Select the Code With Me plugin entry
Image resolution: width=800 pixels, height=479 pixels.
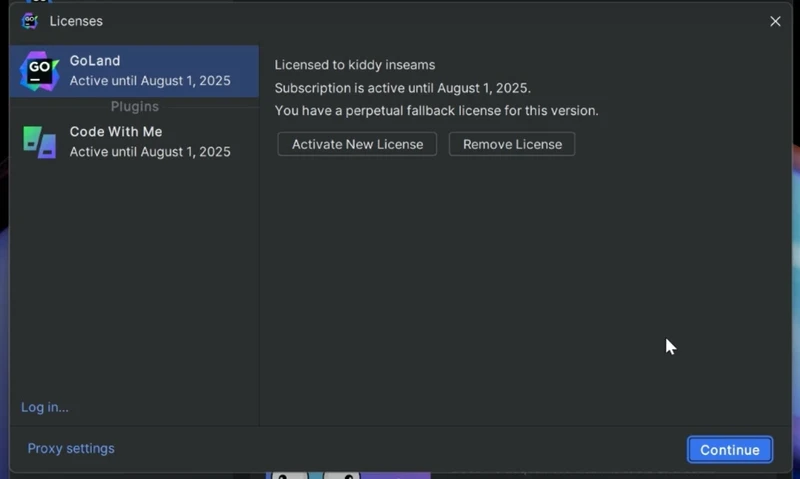coord(116,132)
